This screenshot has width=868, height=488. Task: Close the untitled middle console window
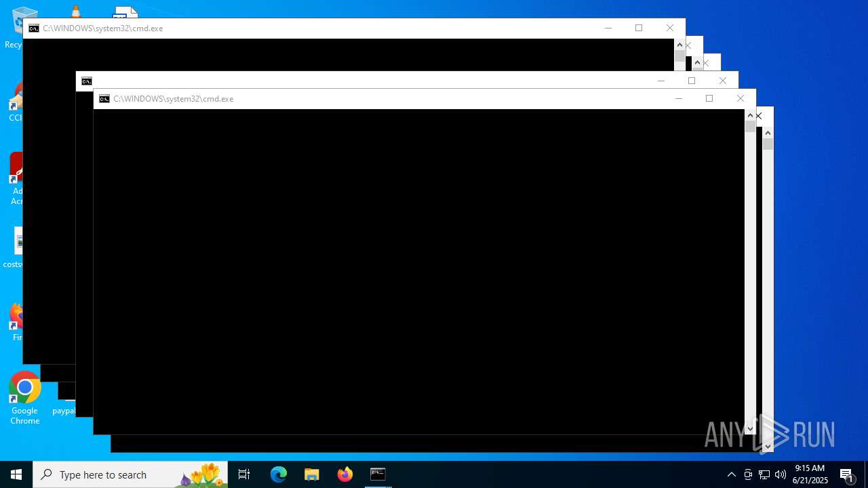(723, 81)
